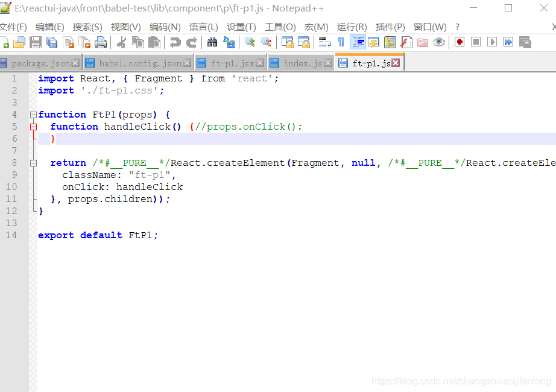Open the Replace dialog icon
The width and height of the screenshot is (556, 392).
229,42
